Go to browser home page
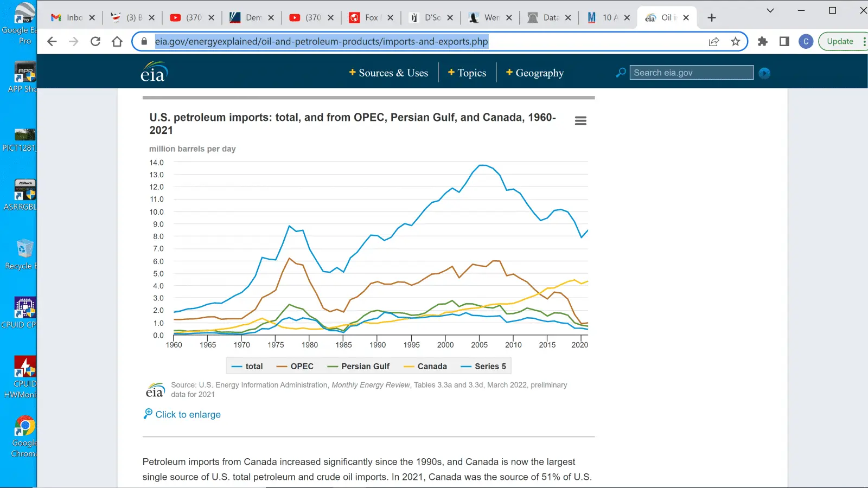Viewport: 868px width, 488px height. pos(117,42)
